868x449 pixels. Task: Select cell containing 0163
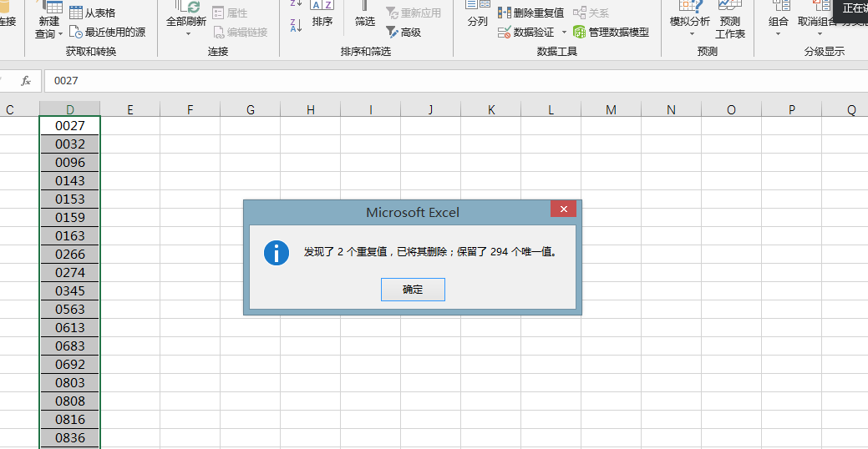[69, 235]
